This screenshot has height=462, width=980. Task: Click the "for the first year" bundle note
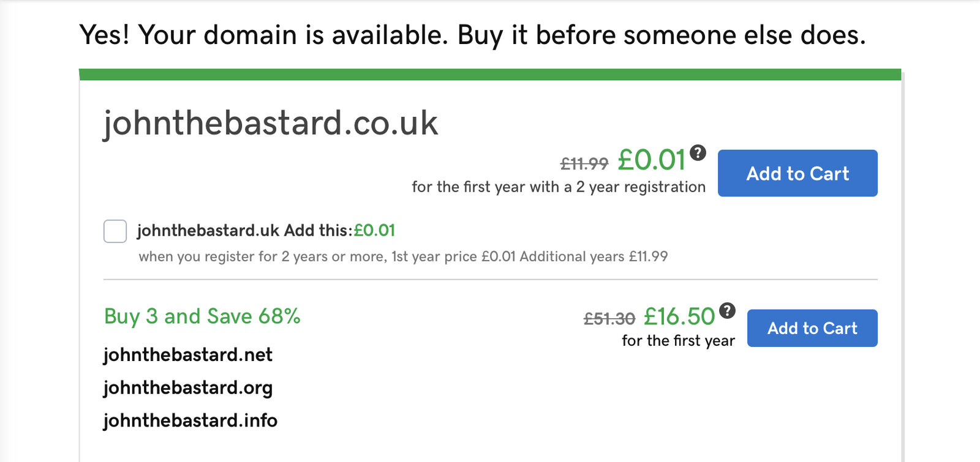pos(678,341)
